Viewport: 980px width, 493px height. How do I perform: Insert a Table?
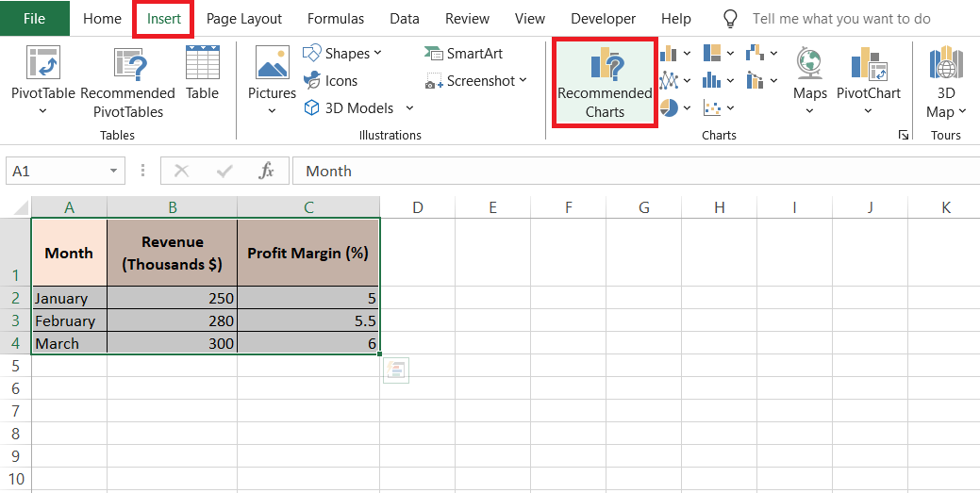click(202, 74)
